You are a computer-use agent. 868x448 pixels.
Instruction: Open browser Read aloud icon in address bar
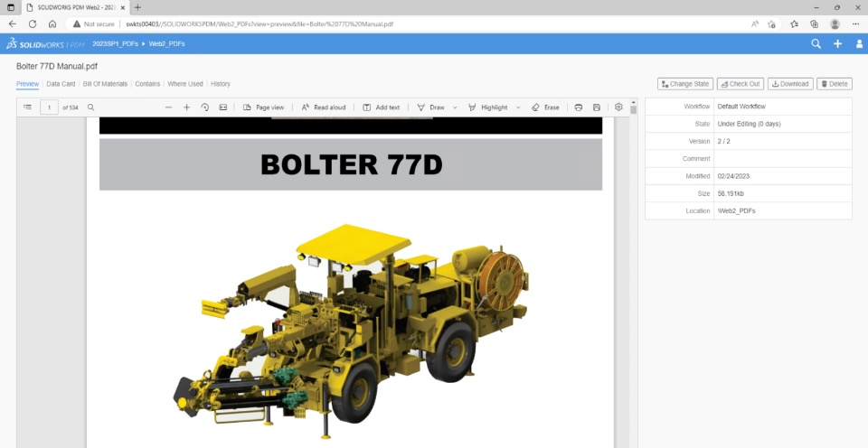click(755, 23)
